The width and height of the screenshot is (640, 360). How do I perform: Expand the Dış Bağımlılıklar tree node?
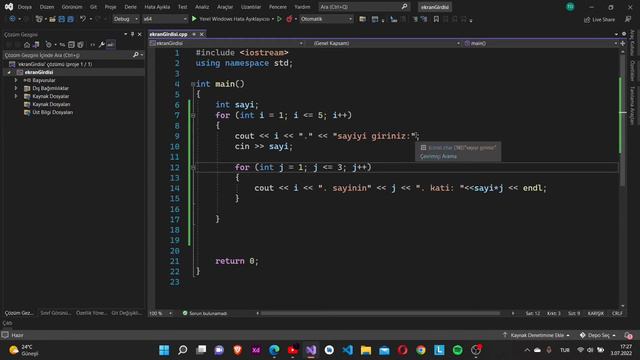click(x=16, y=88)
